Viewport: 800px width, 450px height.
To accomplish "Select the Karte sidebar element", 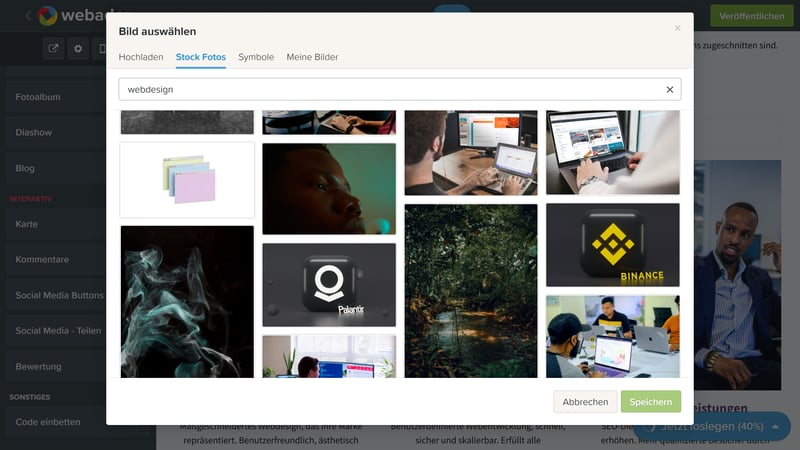I will (56, 224).
